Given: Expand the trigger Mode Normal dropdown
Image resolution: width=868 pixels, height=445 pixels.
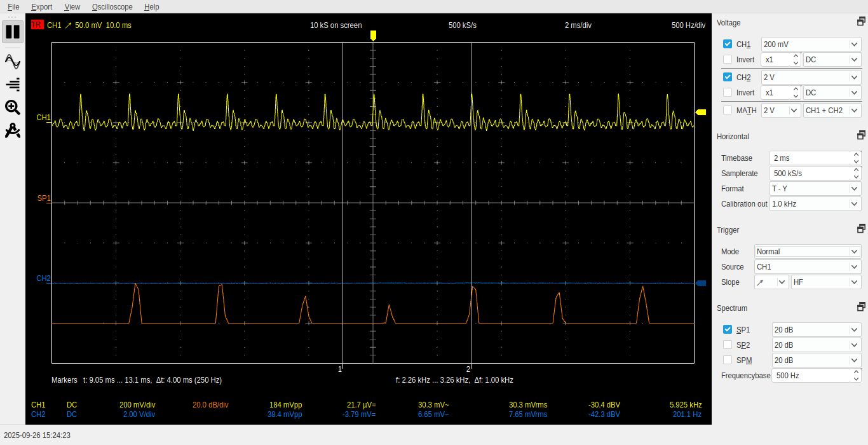Looking at the screenshot, I should 807,251.
